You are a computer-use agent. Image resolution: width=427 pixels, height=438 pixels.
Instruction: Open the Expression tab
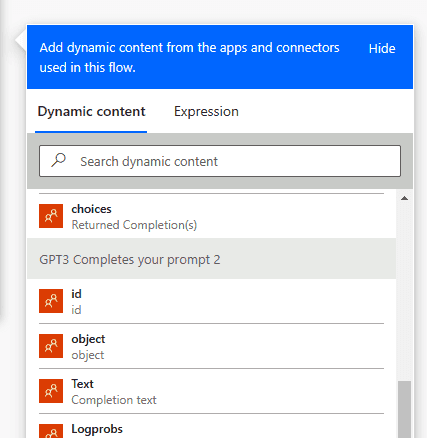point(206,111)
